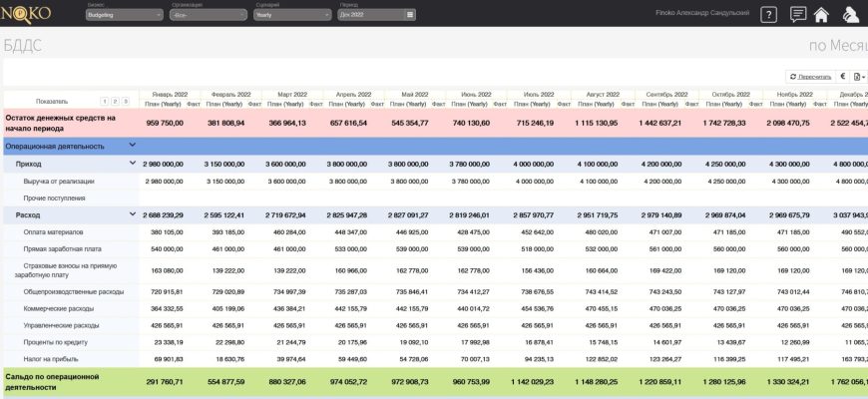This screenshot has height=399, width=868.
Task: Collapse the Операционная деятельность section
Action: (x=132, y=145)
